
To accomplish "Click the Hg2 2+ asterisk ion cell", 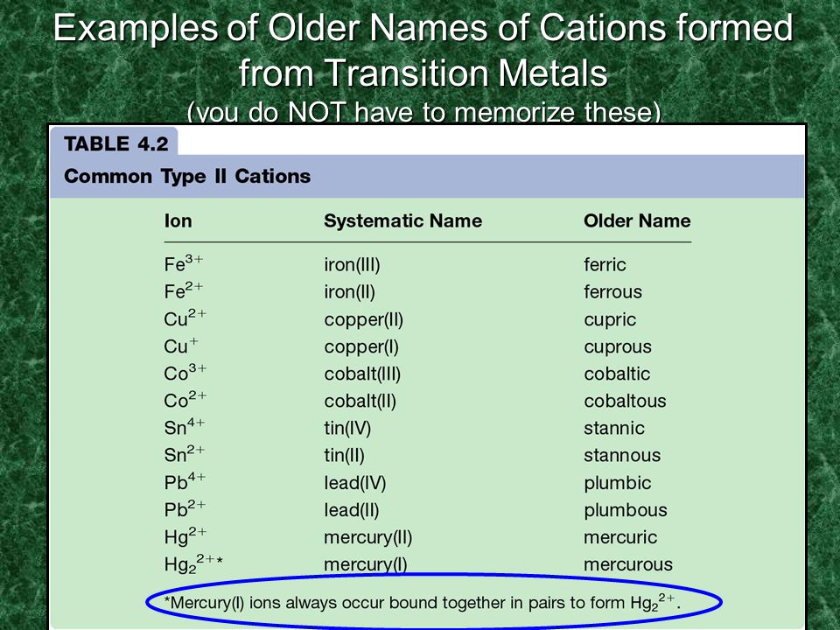I will pyautogui.click(x=193, y=564).
